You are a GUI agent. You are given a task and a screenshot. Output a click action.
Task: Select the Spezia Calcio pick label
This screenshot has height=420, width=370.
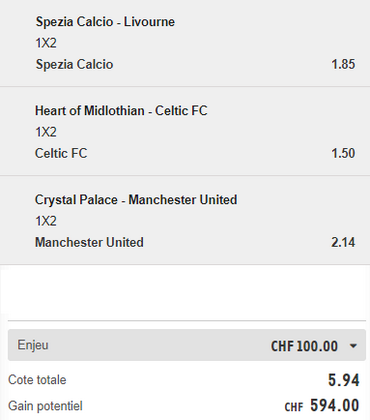75,64
